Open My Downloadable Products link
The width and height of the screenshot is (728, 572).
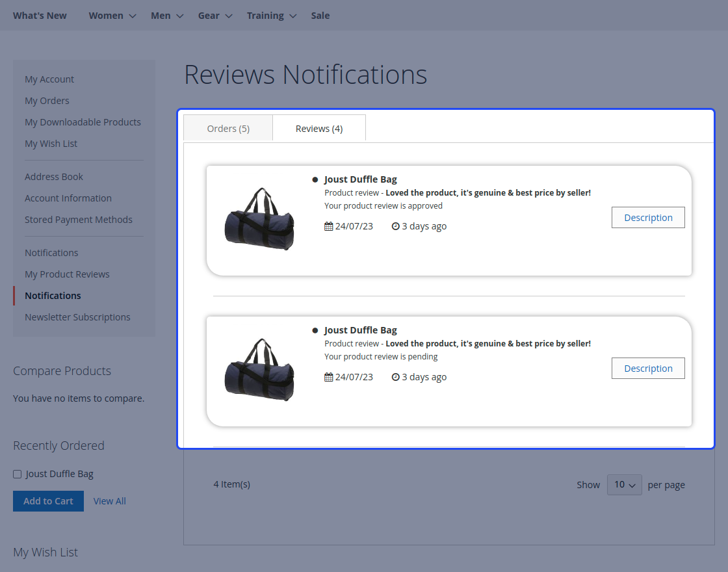point(83,122)
